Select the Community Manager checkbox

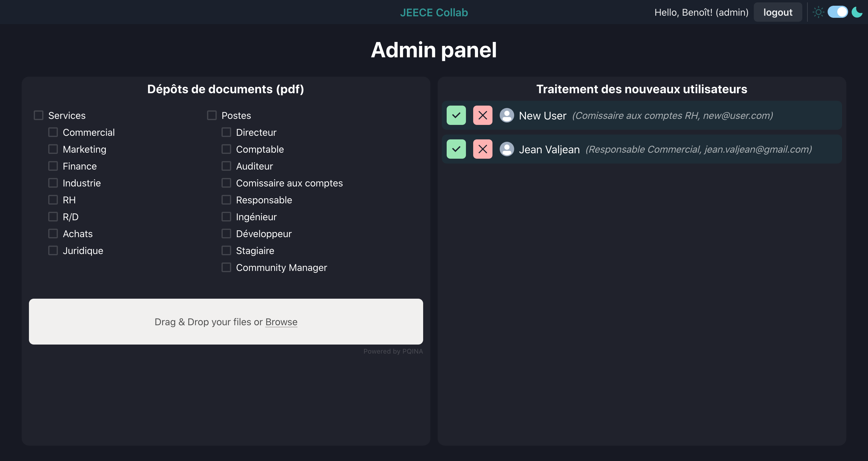[226, 267]
